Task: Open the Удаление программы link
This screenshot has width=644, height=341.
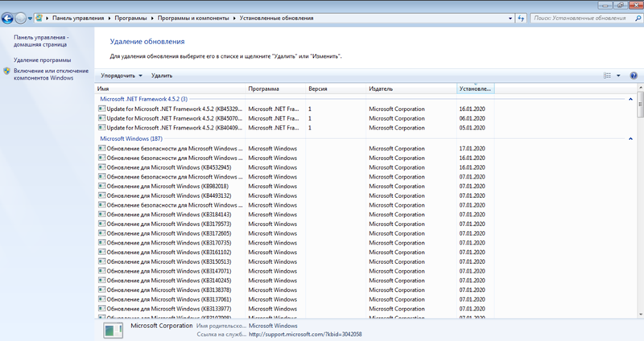Action: pyautogui.click(x=42, y=60)
